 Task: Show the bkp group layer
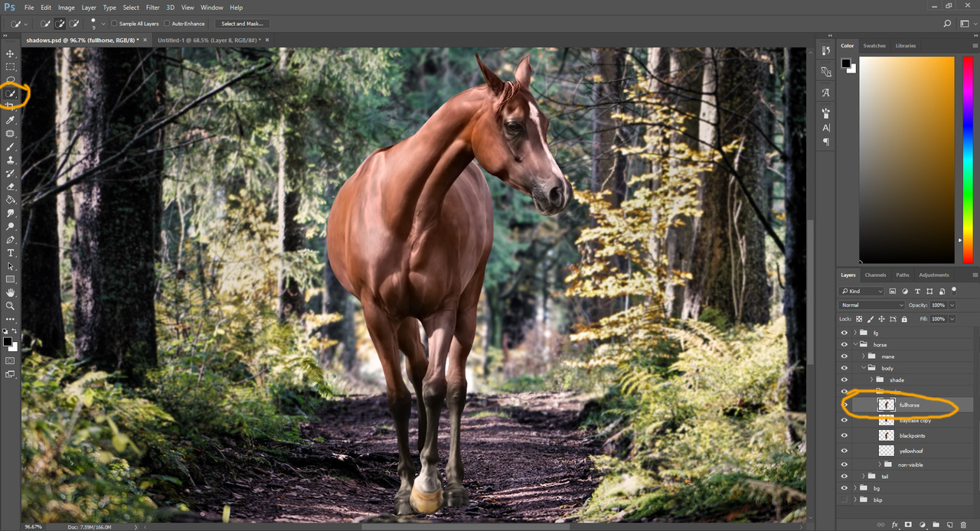click(x=844, y=500)
